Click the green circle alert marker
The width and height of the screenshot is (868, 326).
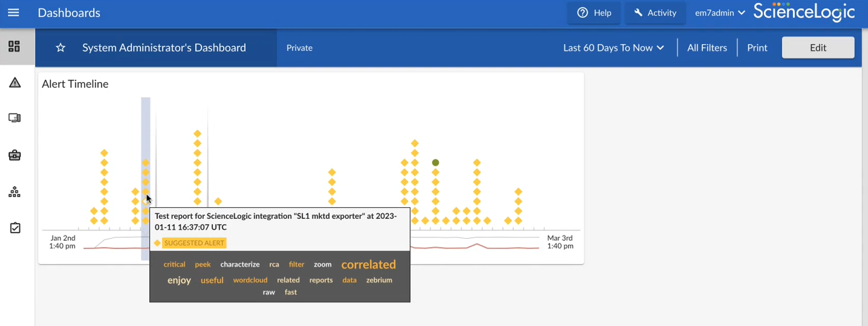pyautogui.click(x=436, y=163)
